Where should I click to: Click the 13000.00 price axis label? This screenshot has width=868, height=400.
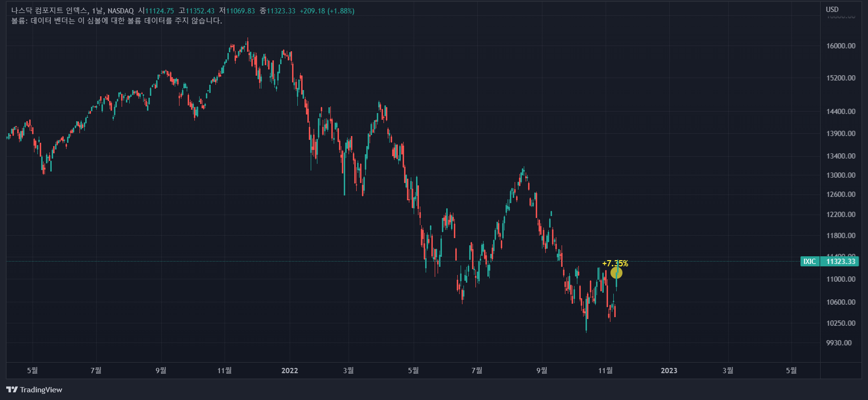pos(841,175)
